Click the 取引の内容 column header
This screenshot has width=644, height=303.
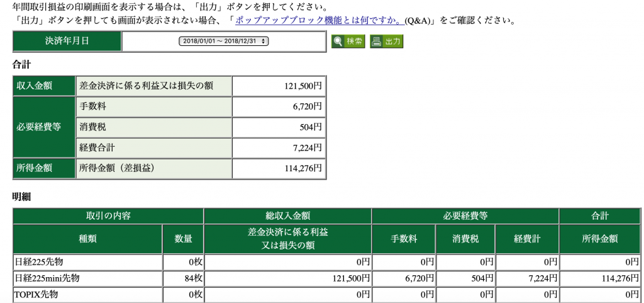(x=108, y=216)
